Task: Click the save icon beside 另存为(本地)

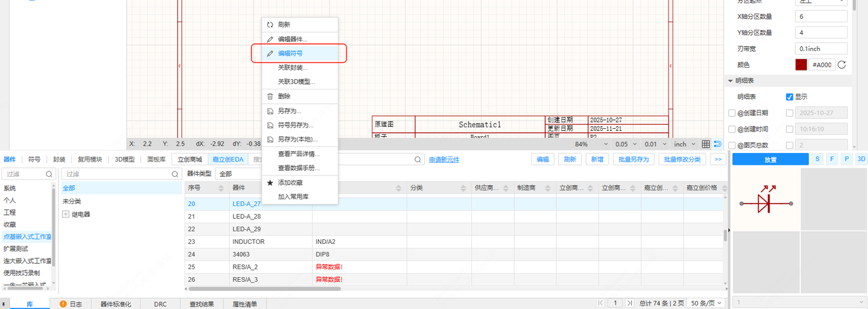Action: 270,140
